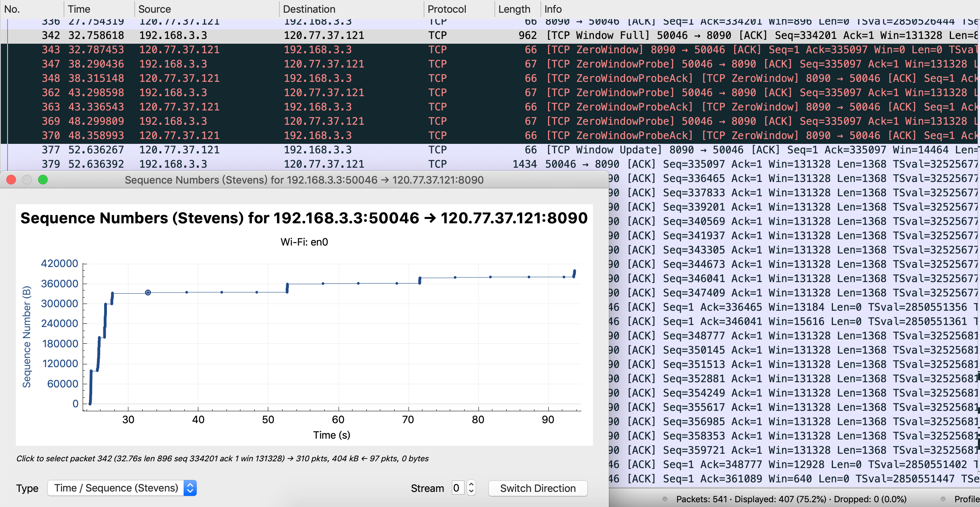This screenshot has width=980, height=507.
Task: Increment the Stream number with the stepper
Action: [471, 485]
